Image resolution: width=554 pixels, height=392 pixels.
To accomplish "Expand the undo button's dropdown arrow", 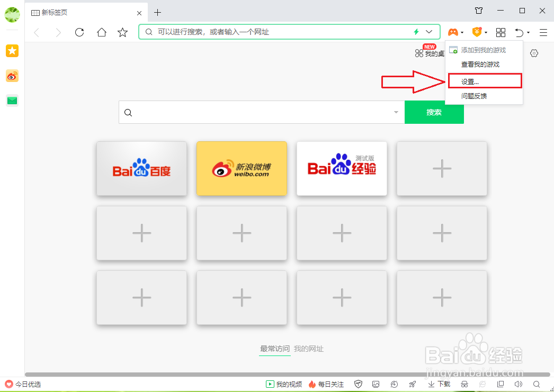I will click(x=529, y=32).
